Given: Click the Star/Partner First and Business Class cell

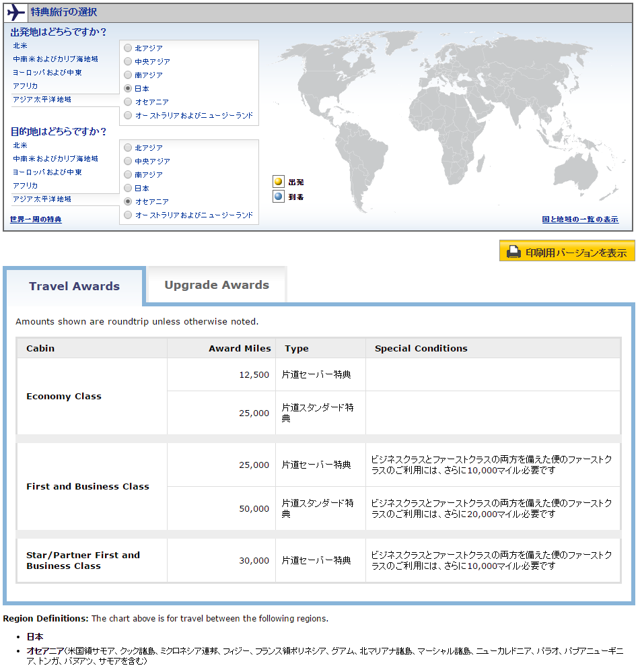Looking at the screenshot, I should pos(92,561).
